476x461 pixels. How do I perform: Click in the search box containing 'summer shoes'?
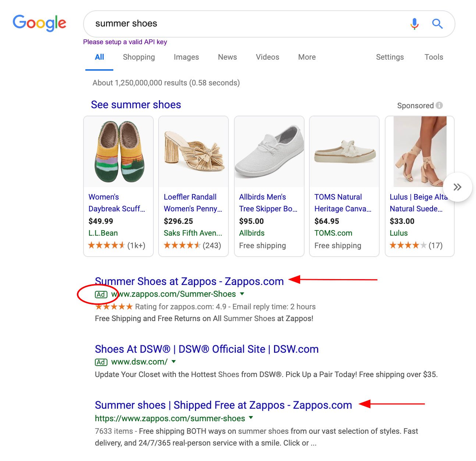tap(243, 24)
